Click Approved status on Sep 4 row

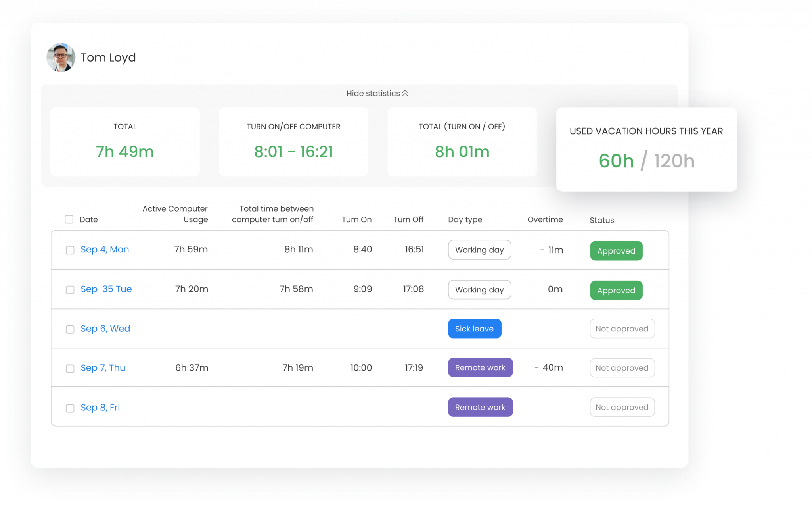click(616, 251)
